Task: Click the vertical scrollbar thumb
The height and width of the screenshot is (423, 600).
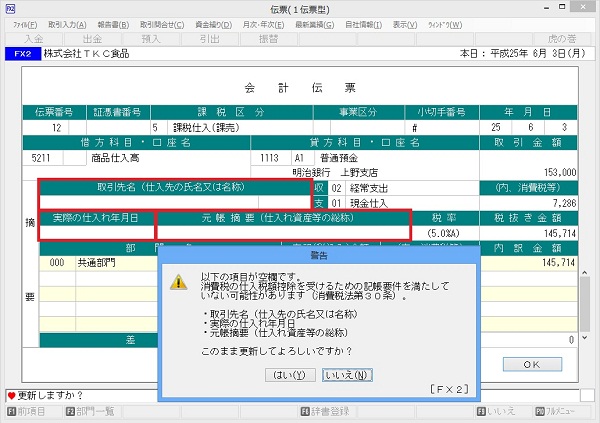Action: pos(585,304)
